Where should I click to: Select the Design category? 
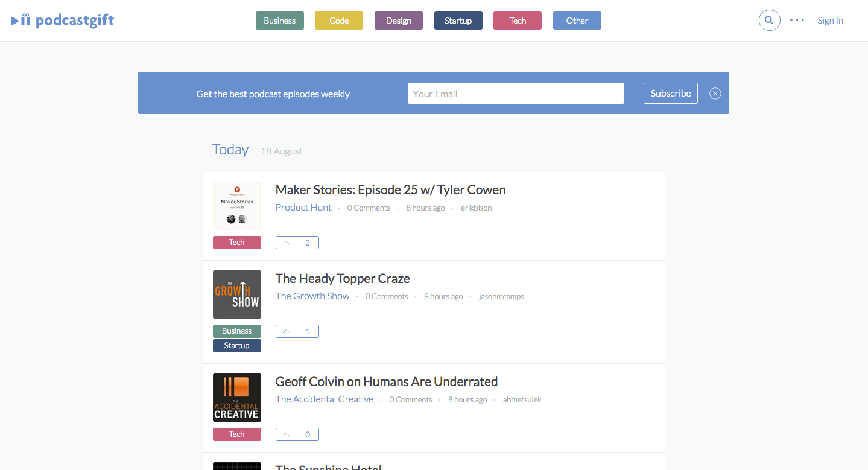[x=399, y=21]
